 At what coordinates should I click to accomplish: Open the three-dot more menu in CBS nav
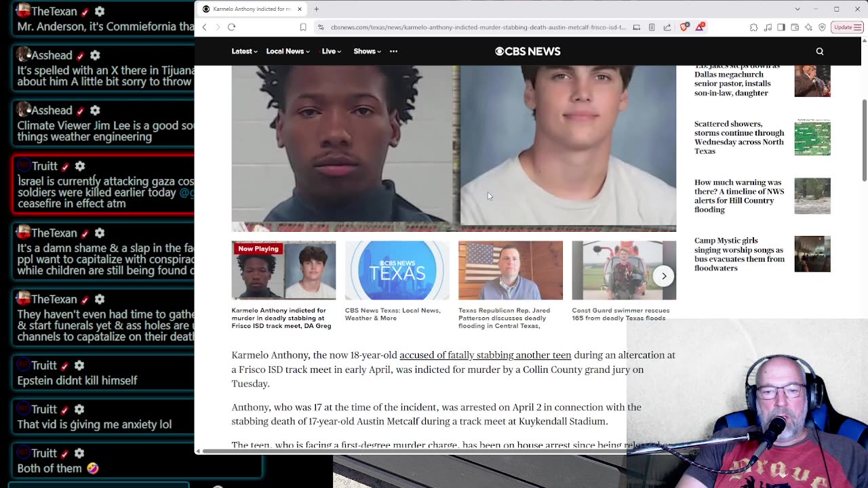click(x=393, y=52)
